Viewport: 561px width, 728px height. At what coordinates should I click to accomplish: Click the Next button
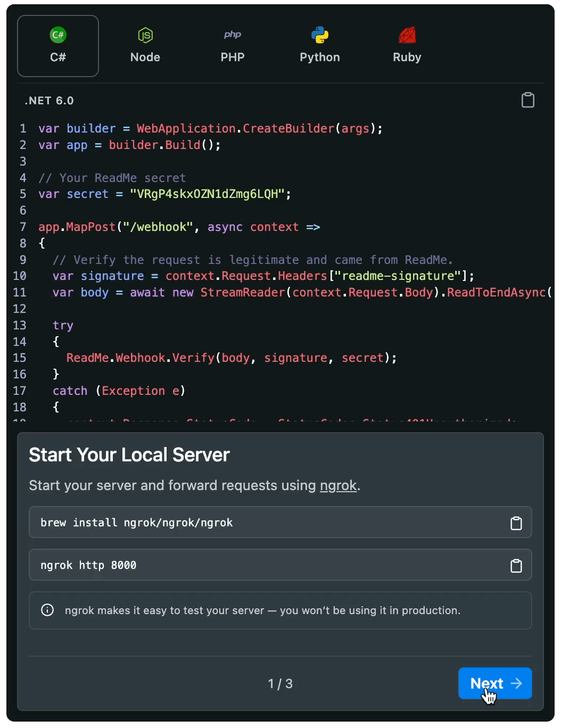495,683
